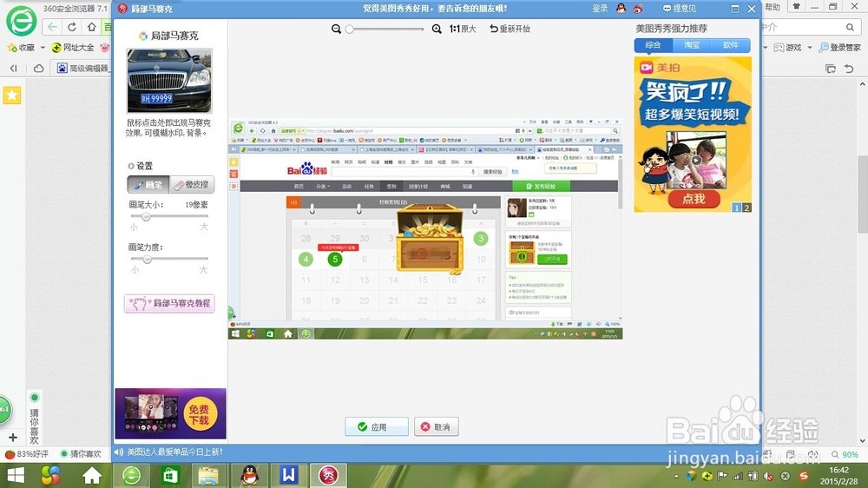Screen dimensions: 868x488
Task: Click the browser sidebar collapse arrow icon
Action: coord(13,68)
